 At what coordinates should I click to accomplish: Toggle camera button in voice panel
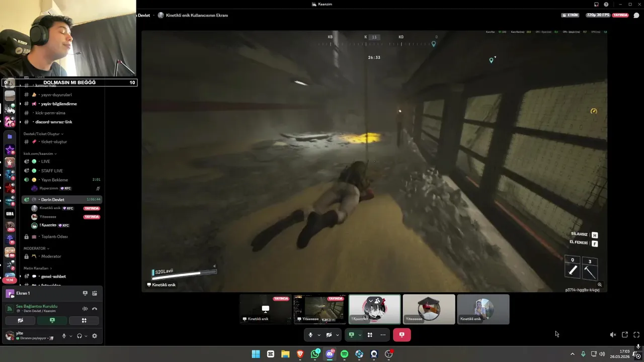20,320
